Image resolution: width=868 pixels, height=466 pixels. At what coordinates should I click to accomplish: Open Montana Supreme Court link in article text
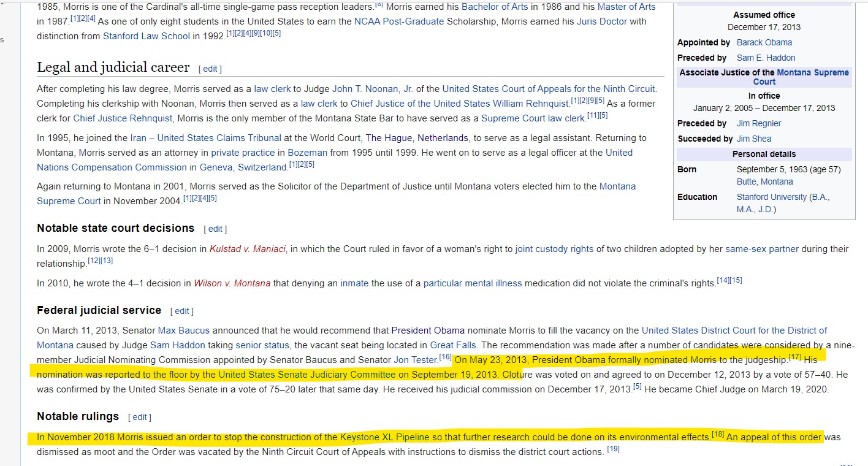[337, 193]
